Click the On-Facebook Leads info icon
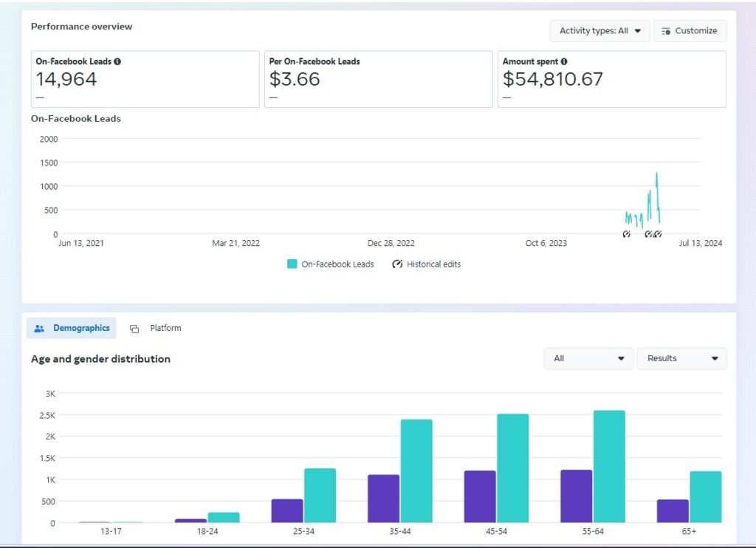Screen dimensions: 756x548 point(117,61)
